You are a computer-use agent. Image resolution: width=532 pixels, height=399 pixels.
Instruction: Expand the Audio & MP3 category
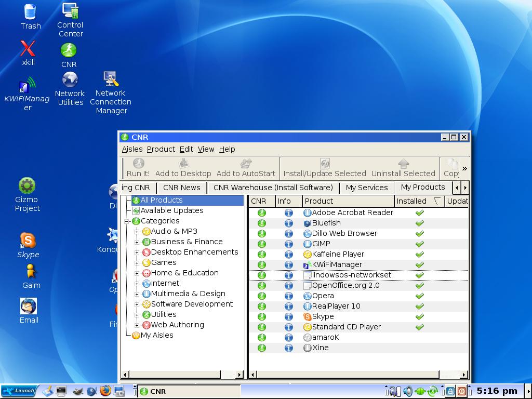137,231
